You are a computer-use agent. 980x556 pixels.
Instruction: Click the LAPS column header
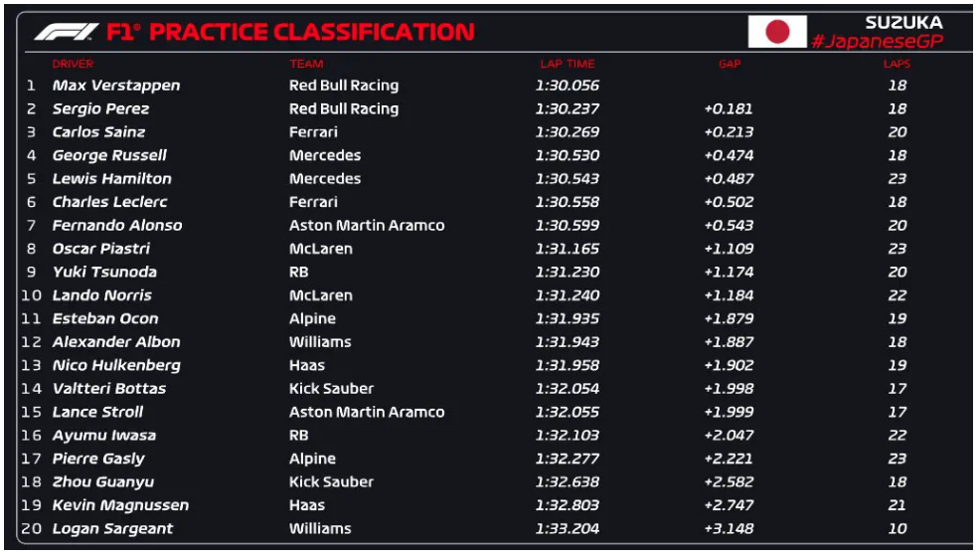(x=897, y=65)
